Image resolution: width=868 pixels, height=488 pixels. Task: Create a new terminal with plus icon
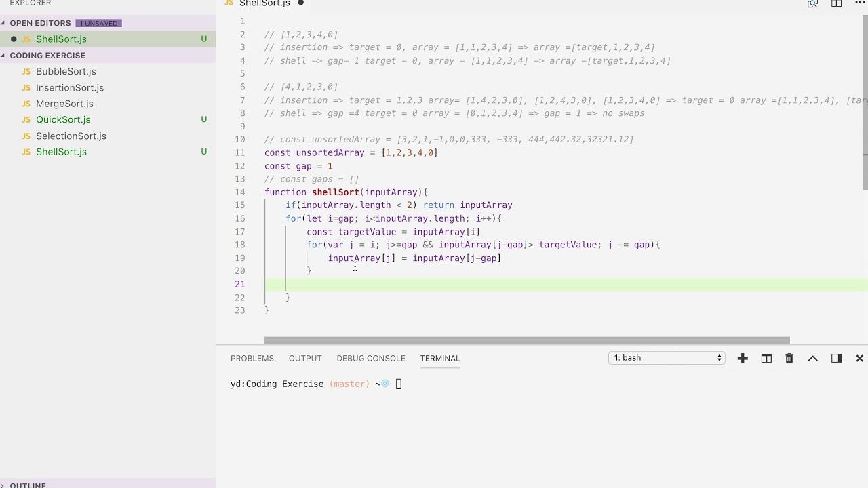coord(743,358)
